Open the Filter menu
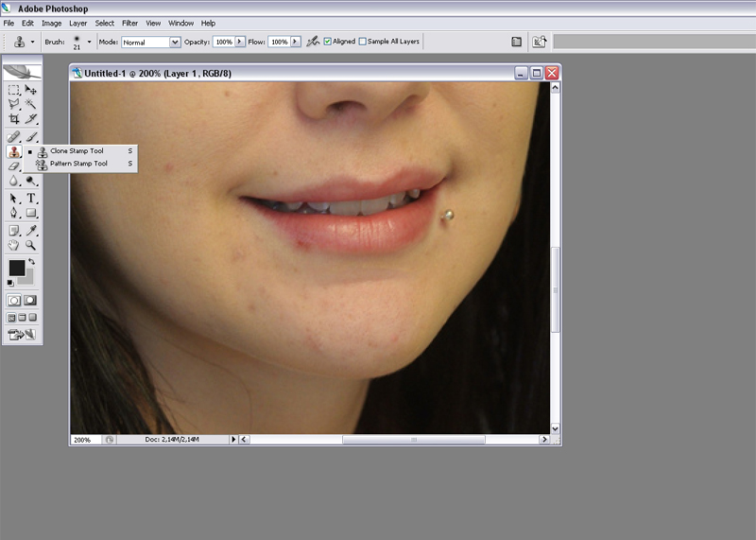The height and width of the screenshot is (540, 756). 129,23
